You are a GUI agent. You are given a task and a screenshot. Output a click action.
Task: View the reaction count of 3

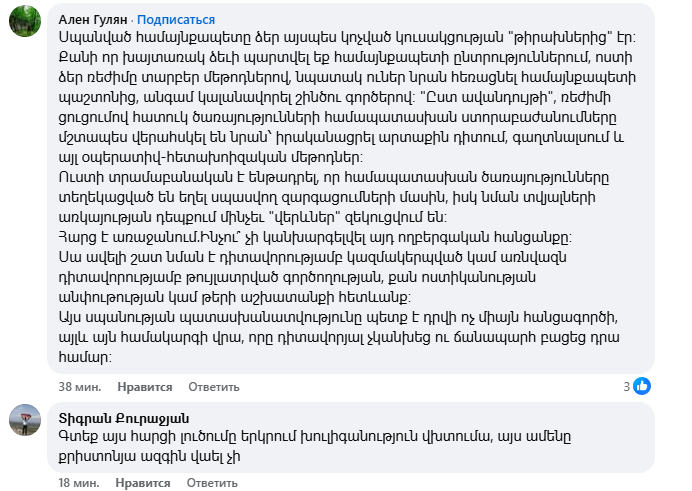pyautogui.click(x=626, y=386)
